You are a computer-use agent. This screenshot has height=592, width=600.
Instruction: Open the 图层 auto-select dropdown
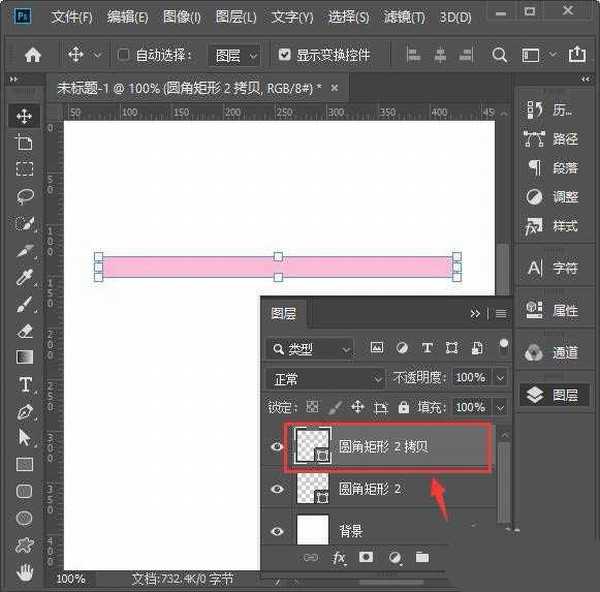[x=234, y=56]
